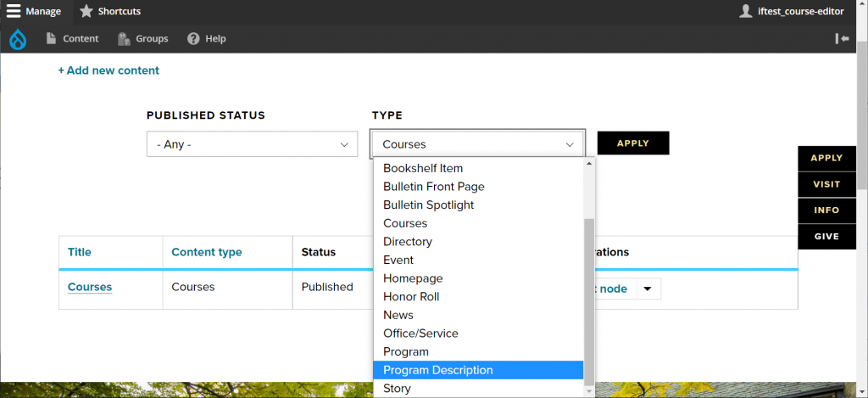Screen dimensions: 868x398
Task: Click the Published status cell
Action: [327, 287]
